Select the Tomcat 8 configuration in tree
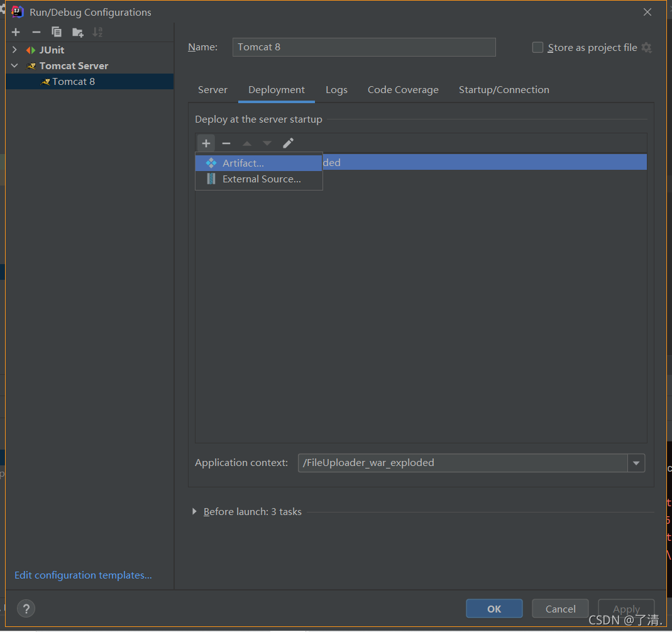 pos(89,82)
